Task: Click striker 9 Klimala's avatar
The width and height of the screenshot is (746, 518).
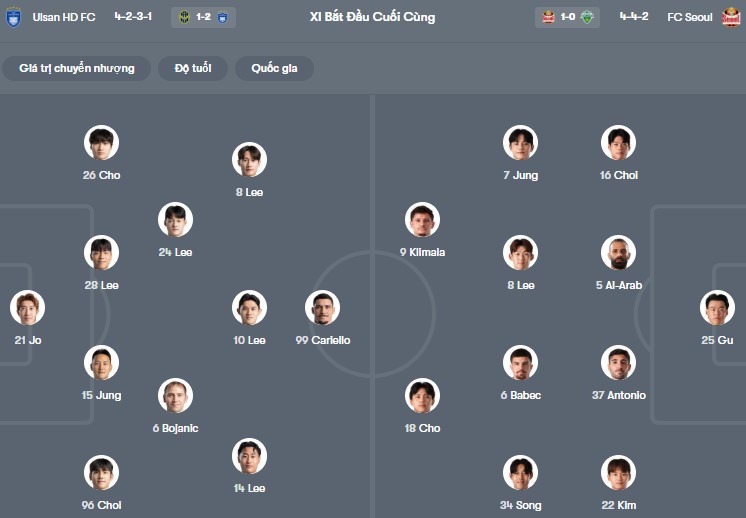Action: (x=423, y=220)
